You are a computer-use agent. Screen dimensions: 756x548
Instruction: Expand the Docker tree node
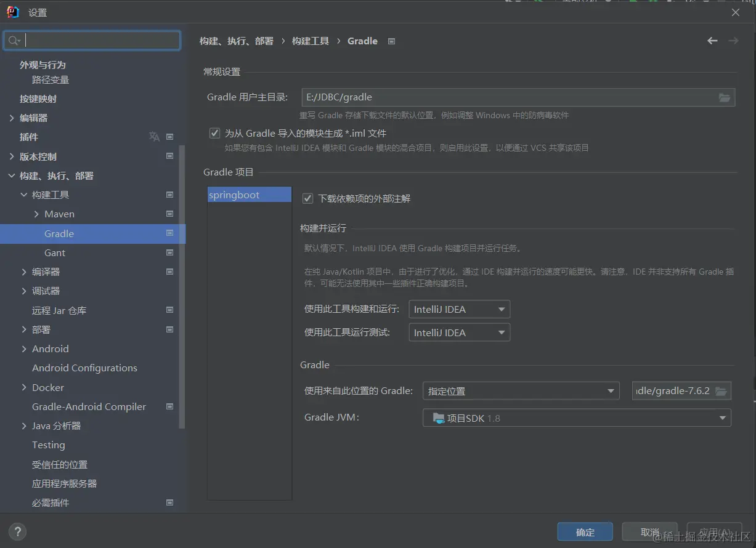24,387
